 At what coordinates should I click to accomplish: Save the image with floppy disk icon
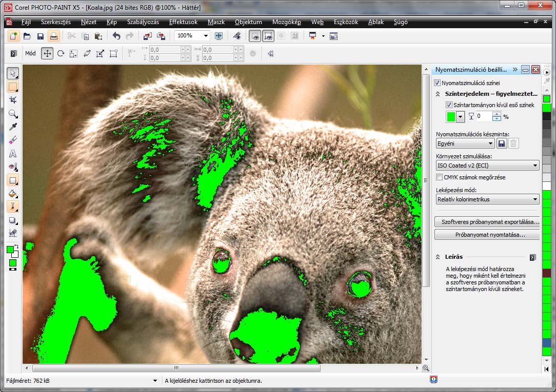(x=40, y=36)
